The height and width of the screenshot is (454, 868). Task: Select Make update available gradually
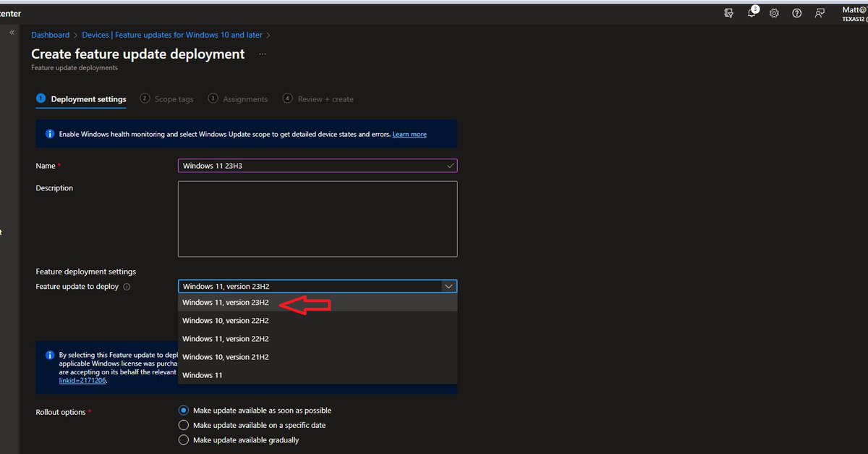click(x=184, y=440)
